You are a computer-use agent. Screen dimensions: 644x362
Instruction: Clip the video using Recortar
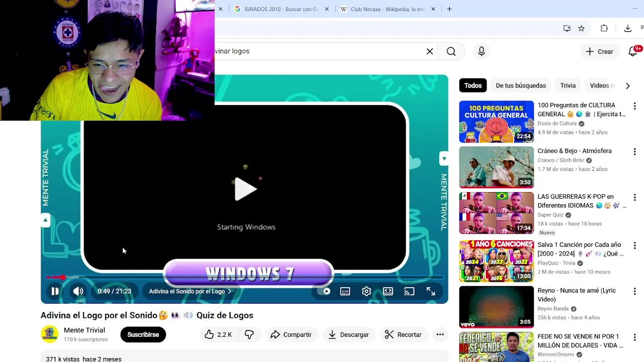pos(403,334)
